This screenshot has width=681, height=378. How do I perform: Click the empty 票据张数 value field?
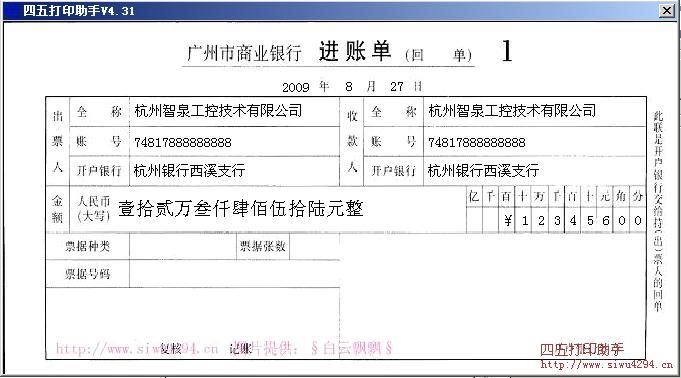tap(314, 247)
